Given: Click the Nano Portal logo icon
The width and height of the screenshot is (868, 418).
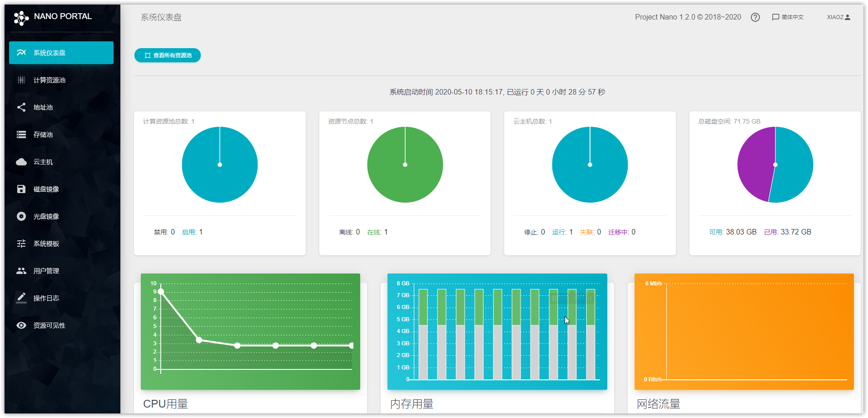Looking at the screenshot, I should click(21, 18).
